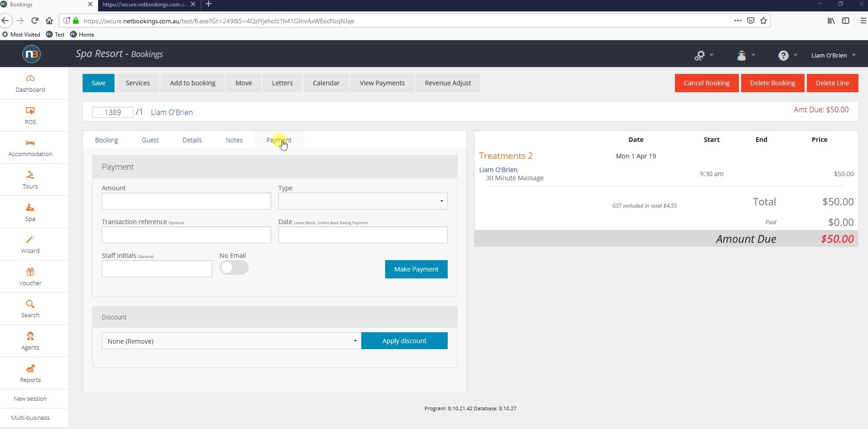Click the netBookings logo icon
Viewport: 868px width, 429px height.
tap(31, 54)
